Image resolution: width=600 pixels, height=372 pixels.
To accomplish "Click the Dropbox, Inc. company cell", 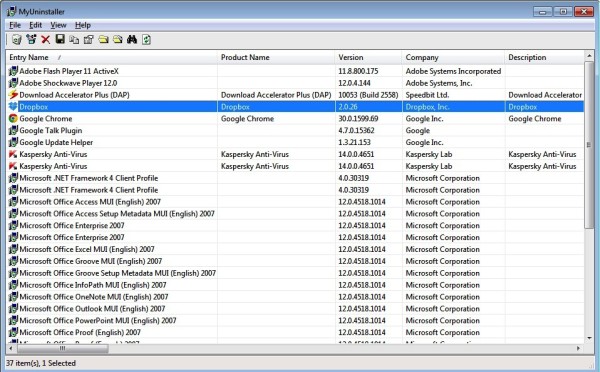I will (427, 107).
